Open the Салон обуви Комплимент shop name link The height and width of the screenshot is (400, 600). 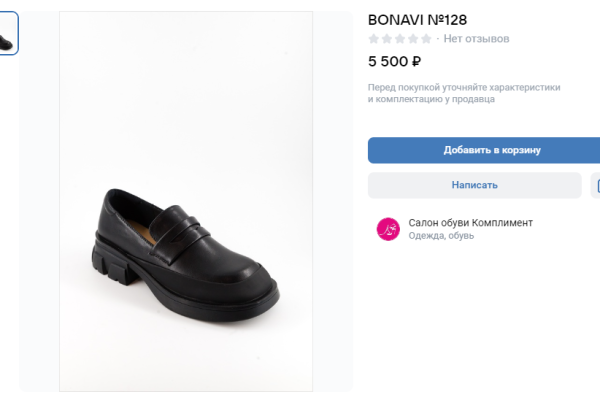point(470,222)
